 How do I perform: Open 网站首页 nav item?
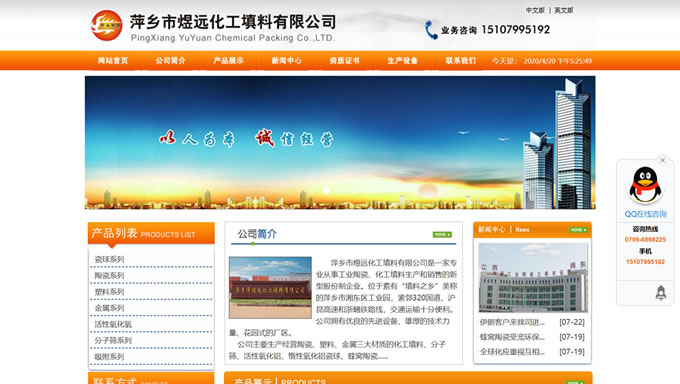113,61
